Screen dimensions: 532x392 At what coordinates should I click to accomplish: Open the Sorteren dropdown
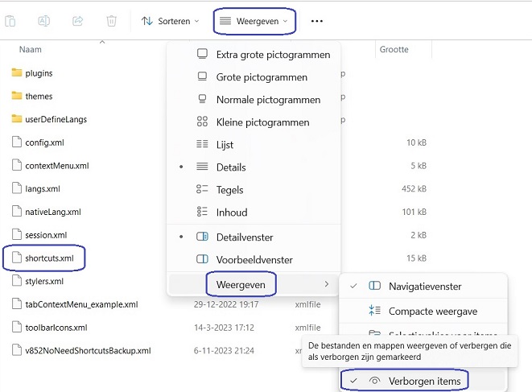click(170, 21)
